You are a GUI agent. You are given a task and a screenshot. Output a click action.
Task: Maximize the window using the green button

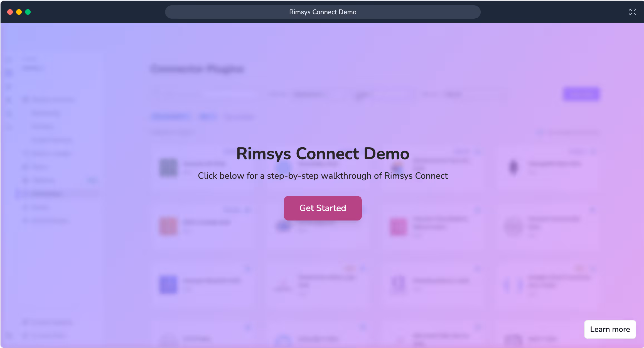pyautogui.click(x=28, y=12)
